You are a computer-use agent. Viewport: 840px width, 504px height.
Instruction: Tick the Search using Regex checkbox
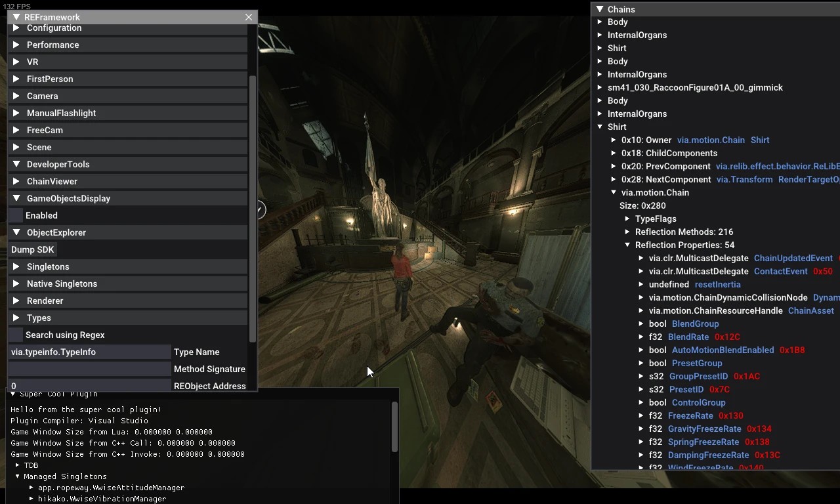click(x=16, y=335)
